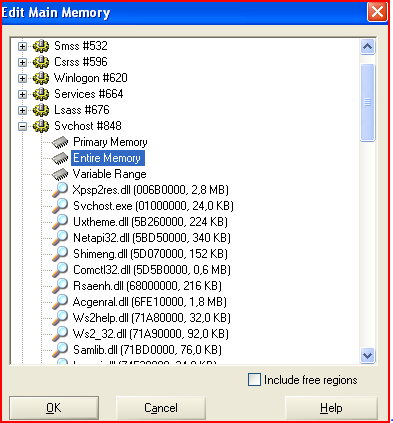Click the vertical scrollbar thumb
The width and height of the screenshot is (393, 423).
368,102
